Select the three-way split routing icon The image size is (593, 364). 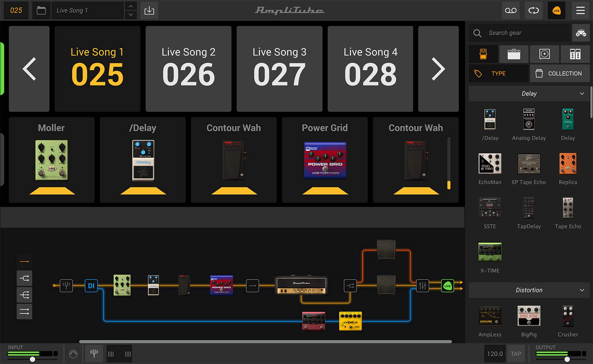click(x=24, y=295)
